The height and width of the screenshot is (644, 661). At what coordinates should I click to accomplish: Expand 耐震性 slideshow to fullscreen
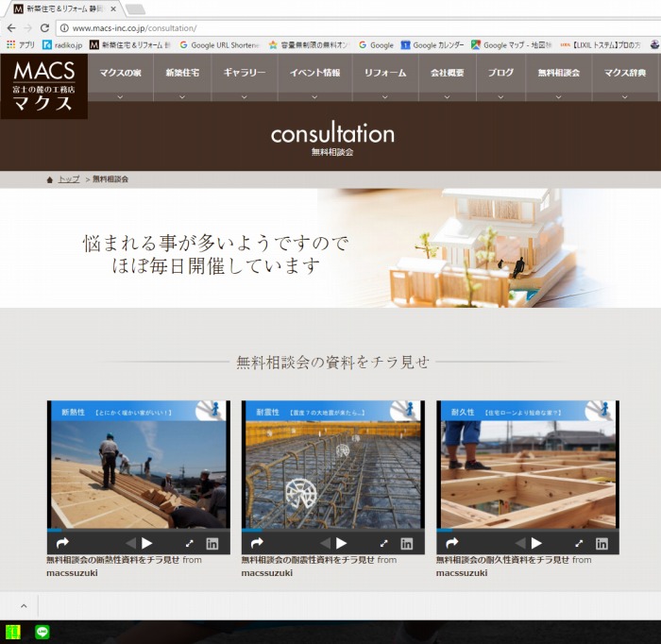[383, 544]
